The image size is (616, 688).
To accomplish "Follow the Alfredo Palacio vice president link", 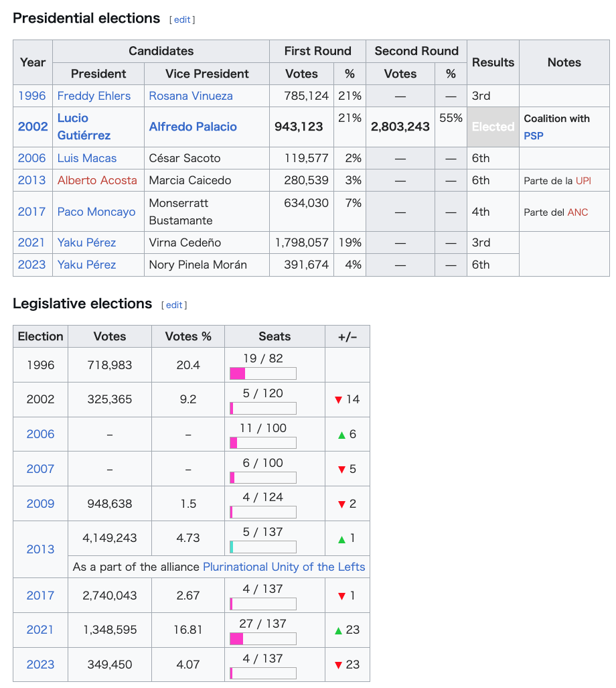I will (193, 127).
